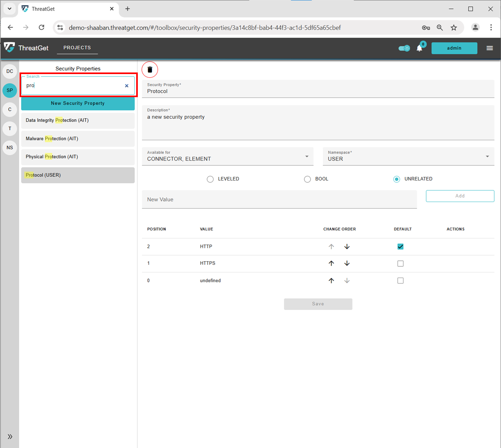The image size is (501, 448).
Task: Expand the sidebar with double chevron
Action: (x=10, y=437)
